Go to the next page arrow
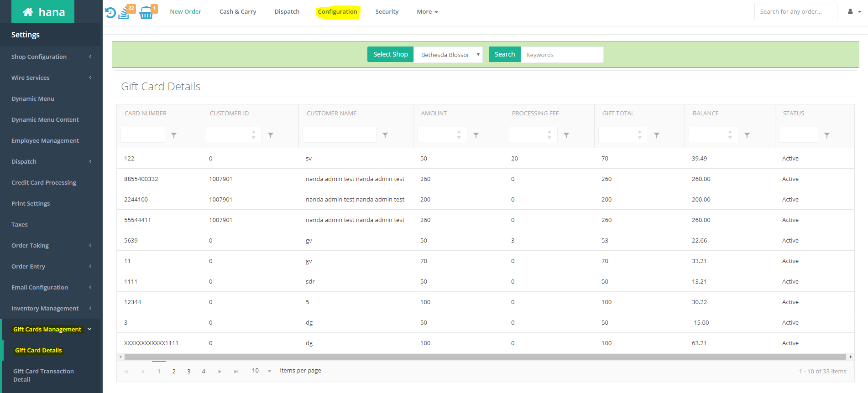The image size is (868, 393). (x=220, y=372)
